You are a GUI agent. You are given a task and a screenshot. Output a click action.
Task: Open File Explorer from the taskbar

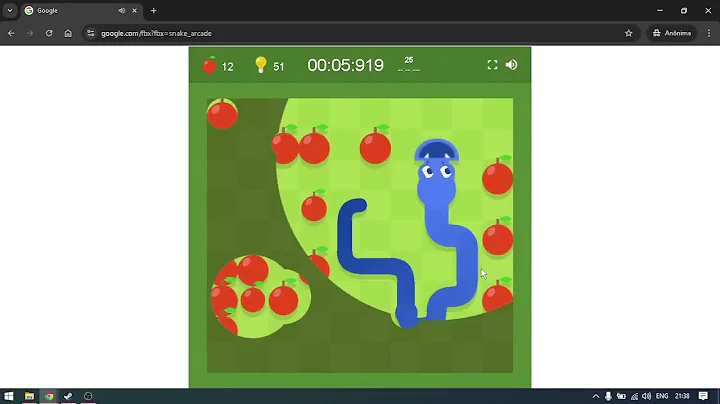(29, 396)
